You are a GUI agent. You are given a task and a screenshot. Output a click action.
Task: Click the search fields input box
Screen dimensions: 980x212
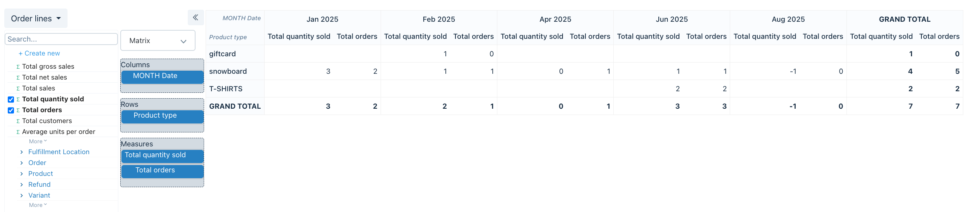[x=61, y=39]
